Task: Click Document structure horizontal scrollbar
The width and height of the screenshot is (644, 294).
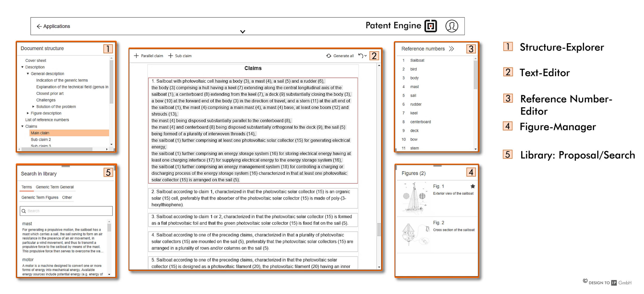Action: click(x=57, y=149)
